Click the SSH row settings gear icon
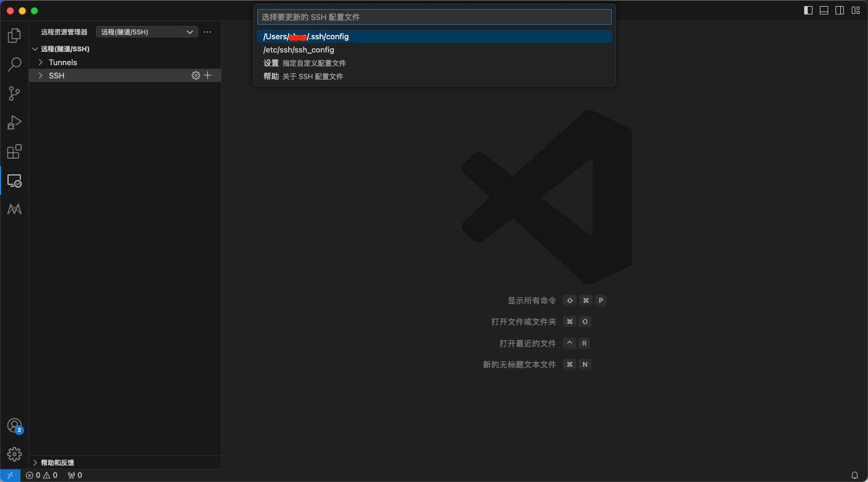This screenshot has height=482, width=868. pos(196,75)
